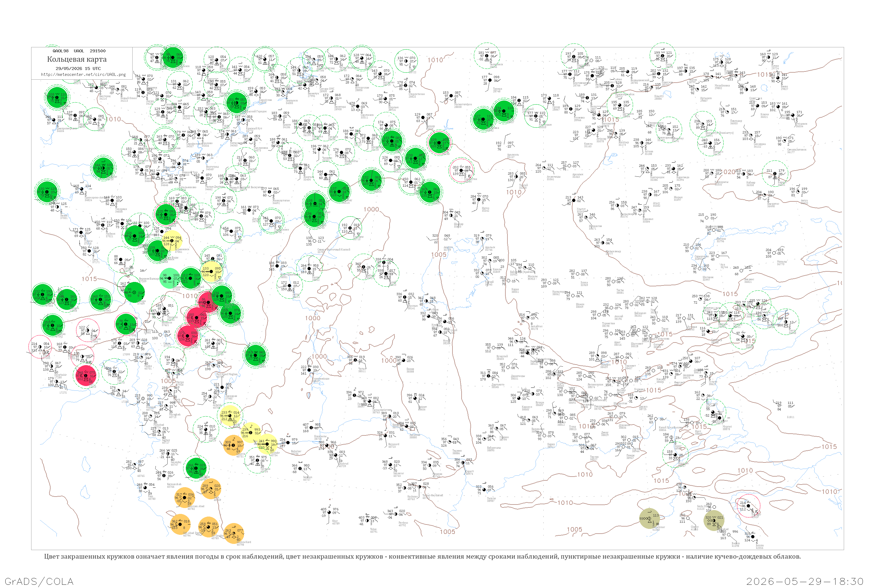Click the "GrADS/COLA" credit text
The height and width of the screenshot is (588, 882).
pos(39,581)
